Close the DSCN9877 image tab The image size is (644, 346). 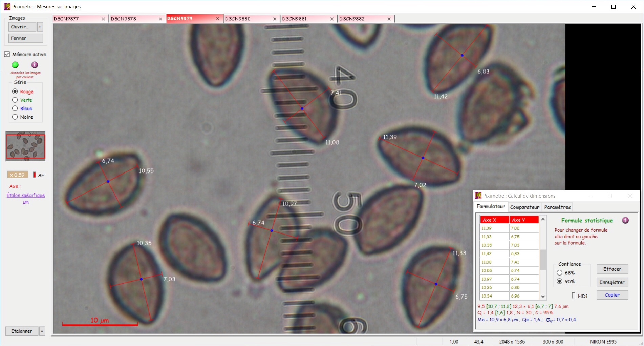(x=103, y=19)
